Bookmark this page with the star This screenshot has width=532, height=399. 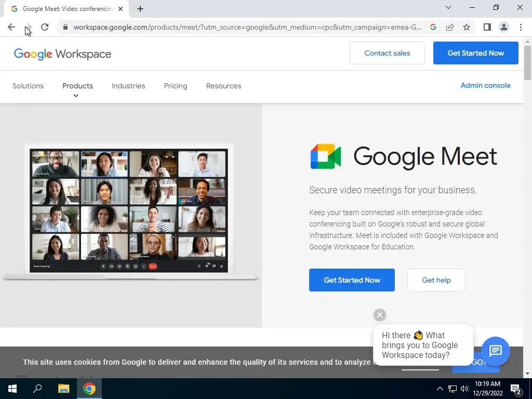[467, 27]
